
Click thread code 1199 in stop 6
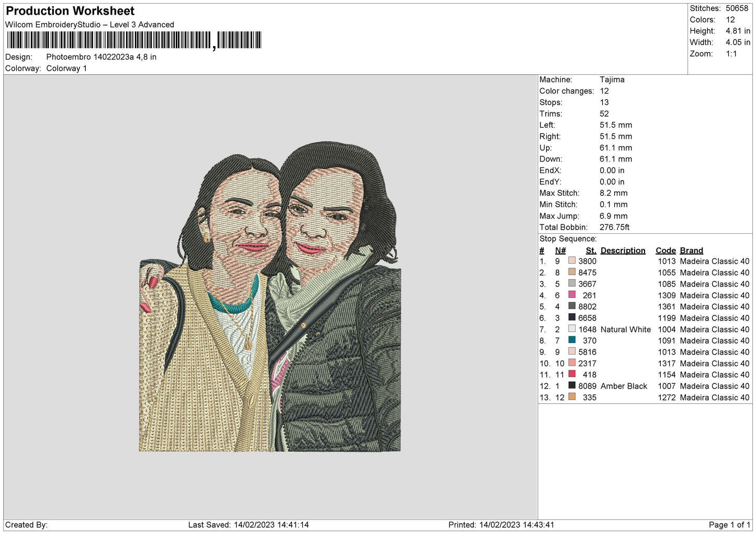(667, 318)
